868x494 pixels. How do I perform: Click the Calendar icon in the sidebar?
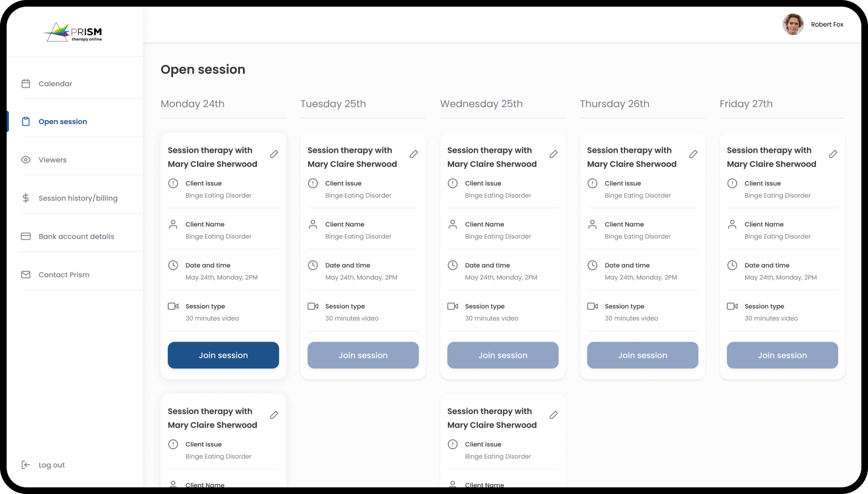pos(25,84)
